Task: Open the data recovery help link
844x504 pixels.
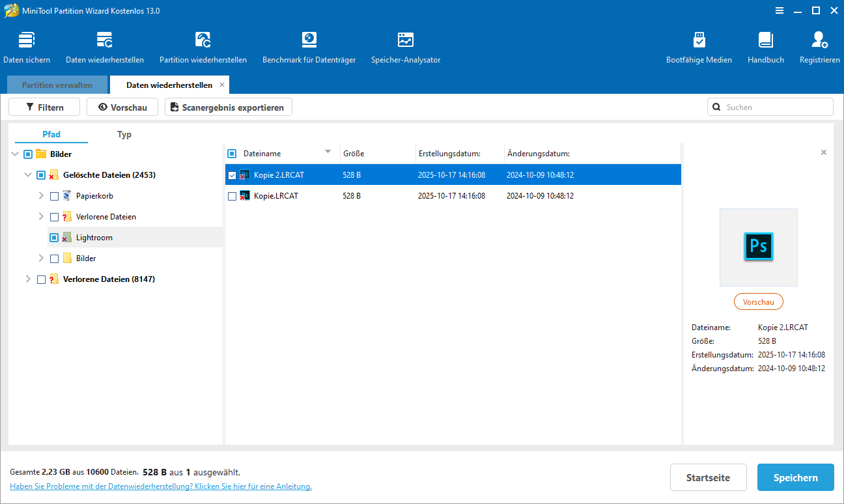Action: point(161,486)
